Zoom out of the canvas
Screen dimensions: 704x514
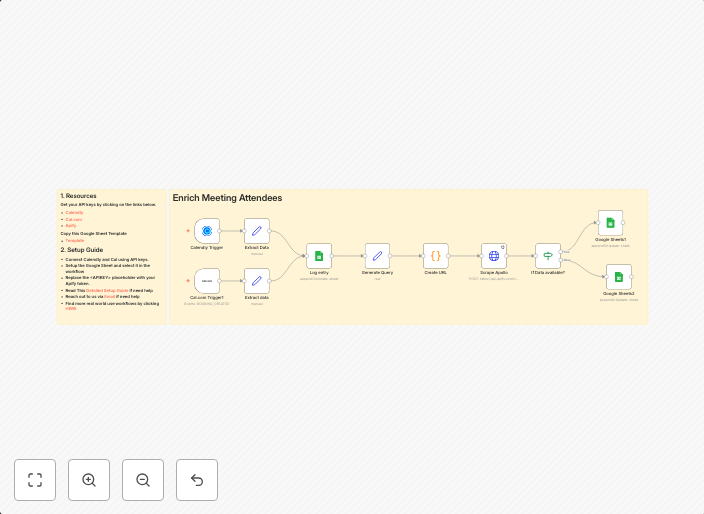[x=143, y=480]
